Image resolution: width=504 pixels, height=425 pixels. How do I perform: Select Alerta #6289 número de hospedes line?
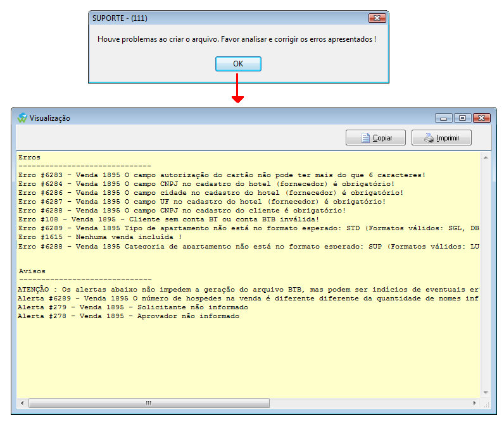pyautogui.click(x=248, y=299)
